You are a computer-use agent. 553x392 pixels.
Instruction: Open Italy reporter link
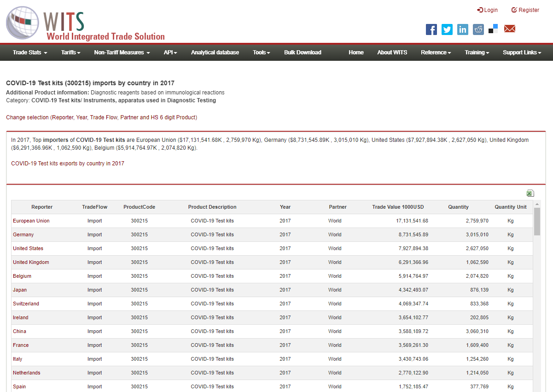[x=17, y=359]
